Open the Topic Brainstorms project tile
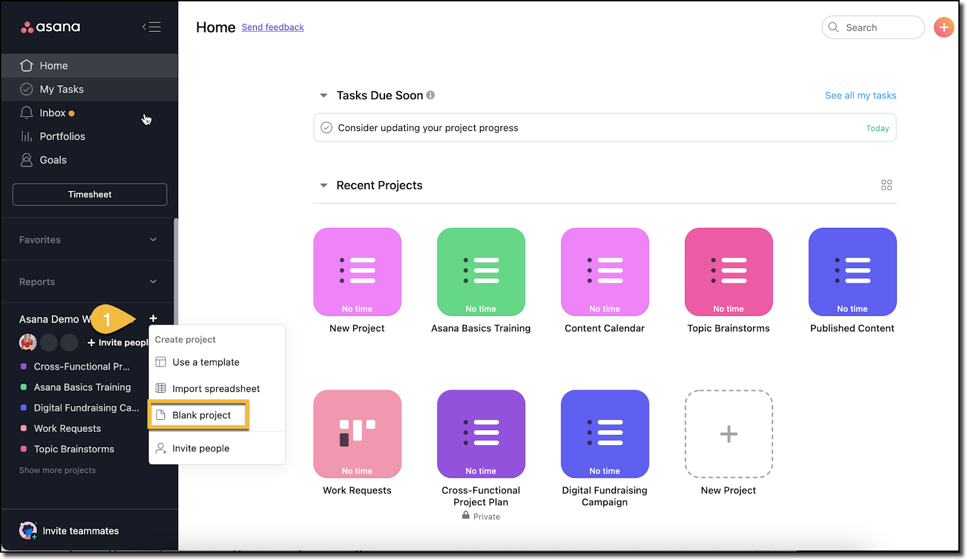The height and width of the screenshot is (560, 967). click(x=729, y=272)
